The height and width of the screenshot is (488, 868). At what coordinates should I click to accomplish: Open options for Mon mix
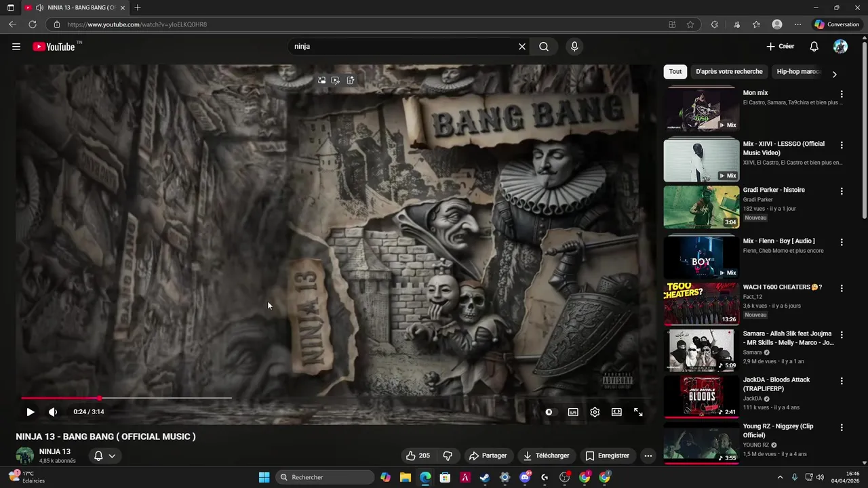(x=842, y=94)
